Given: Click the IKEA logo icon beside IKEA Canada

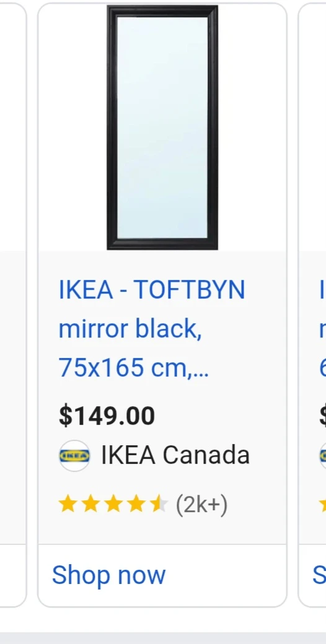Looking at the screenshot, I should (74, 456).
